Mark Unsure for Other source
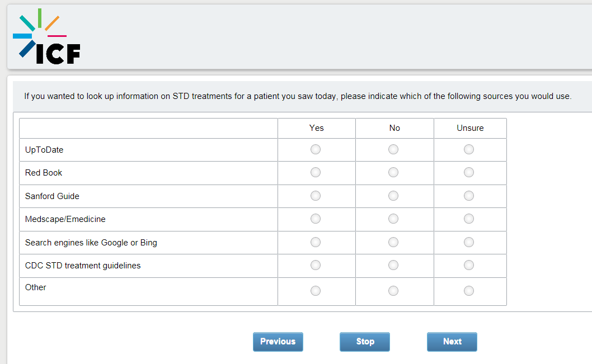 click(x=469, y=291)
